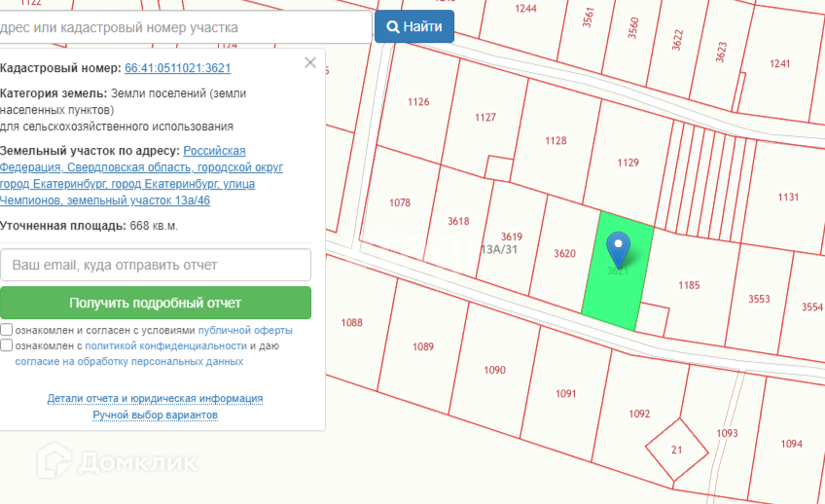Select parcel 1126 on the map

pos(418,101)
